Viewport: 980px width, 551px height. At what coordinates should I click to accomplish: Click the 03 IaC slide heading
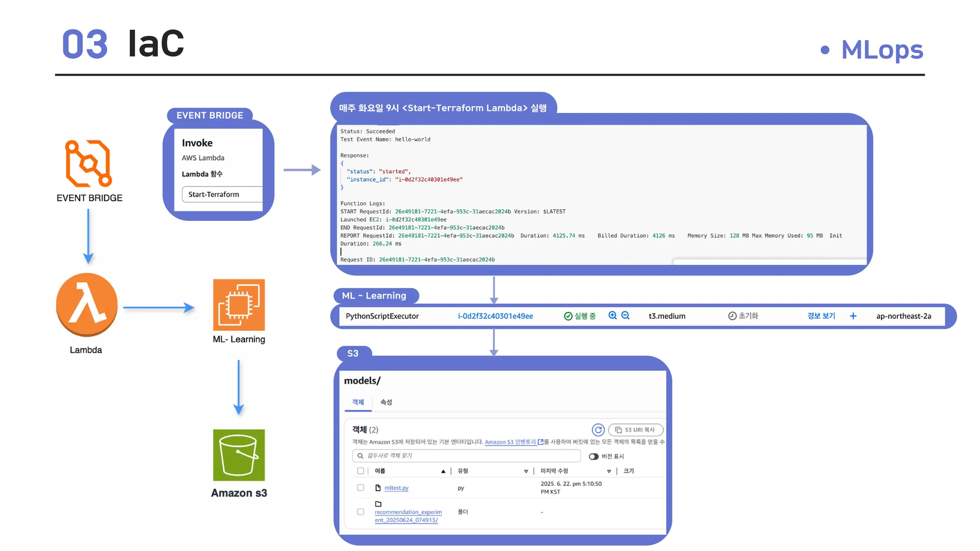(123, 44)
